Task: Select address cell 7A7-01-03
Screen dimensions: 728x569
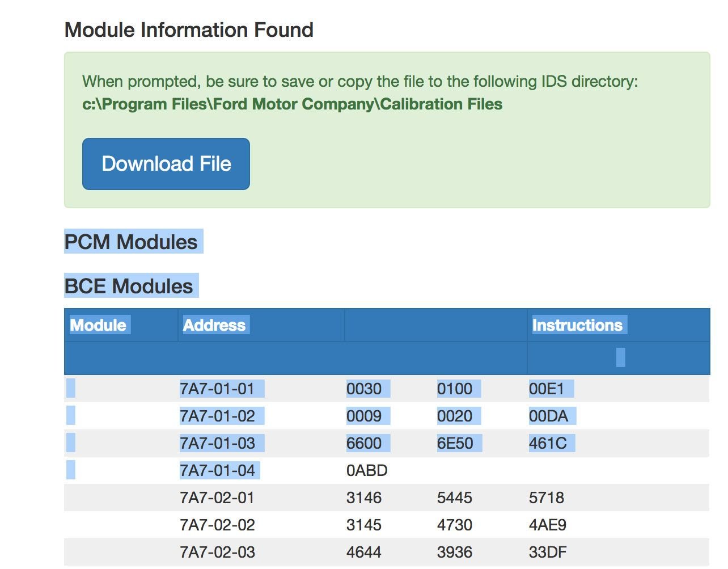Action: (217, 444)
